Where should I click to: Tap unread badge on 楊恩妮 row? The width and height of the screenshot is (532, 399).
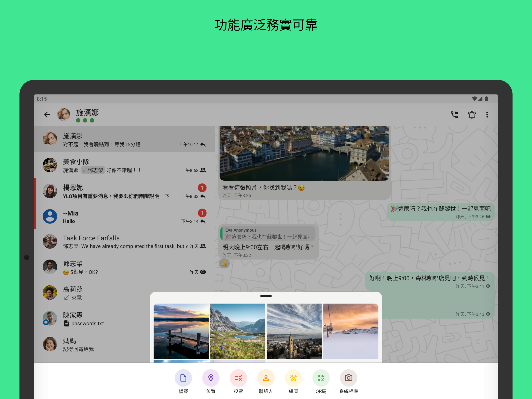click(x=202, y=187)
